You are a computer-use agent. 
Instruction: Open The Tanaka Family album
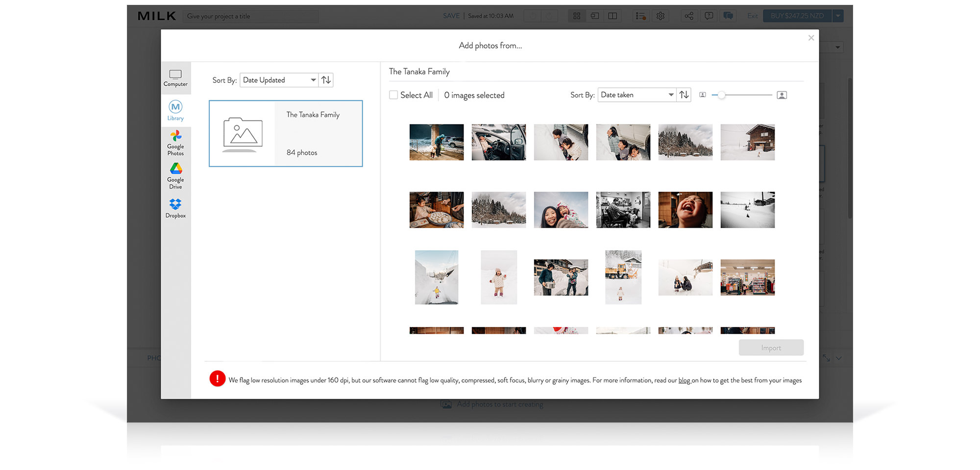click(x=286, y=134)
